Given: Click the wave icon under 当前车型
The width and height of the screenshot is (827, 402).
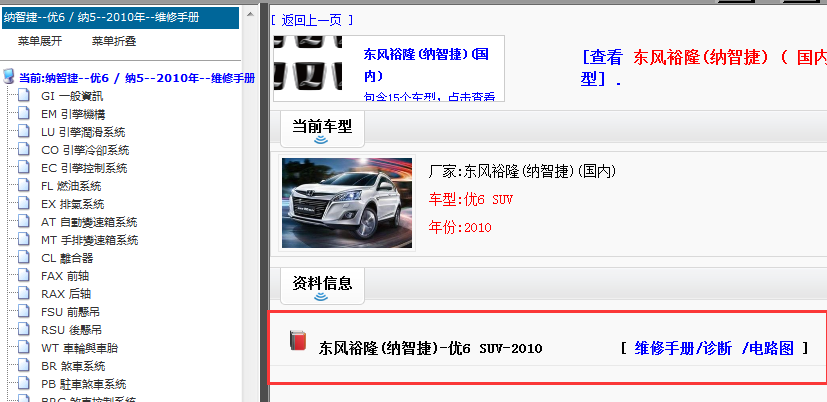Looking at the screenshot, I should (321, 140).
